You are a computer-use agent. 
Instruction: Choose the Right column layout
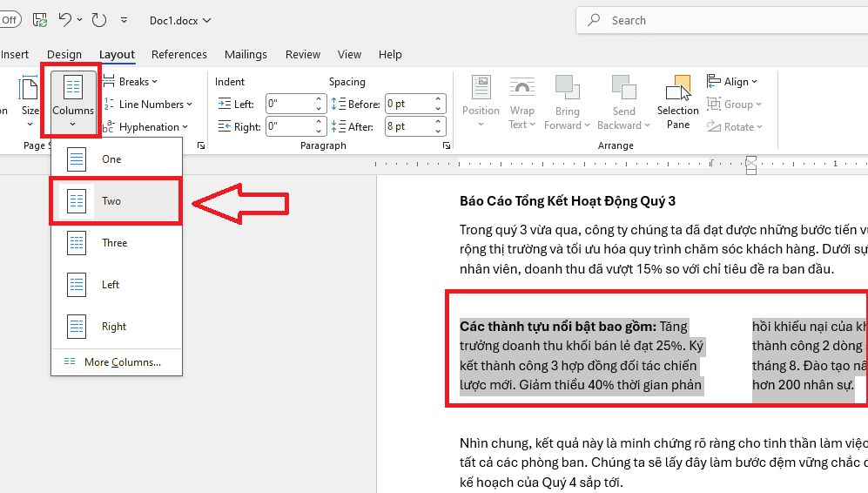point(117,327)
